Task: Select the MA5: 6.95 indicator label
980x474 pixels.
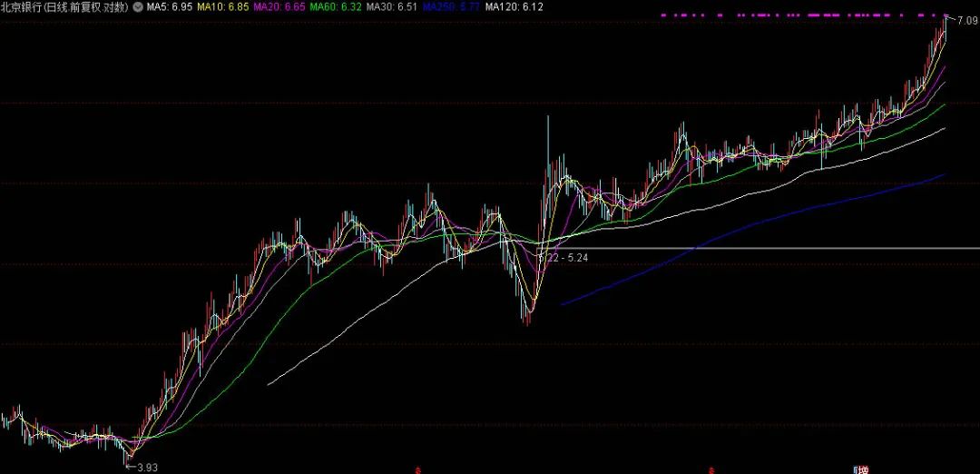Action: click(x=169, y=7)
